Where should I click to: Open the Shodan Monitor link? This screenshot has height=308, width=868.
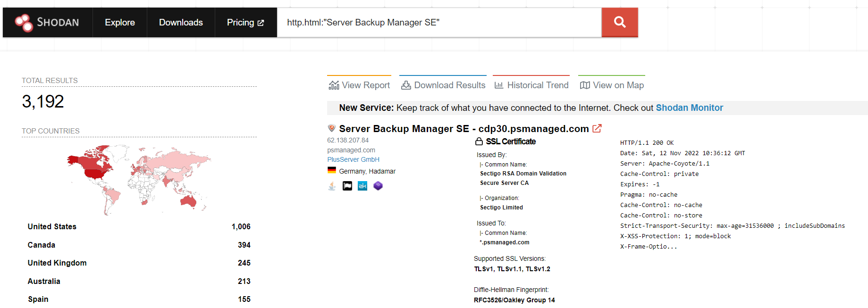[x=689, y=108]
